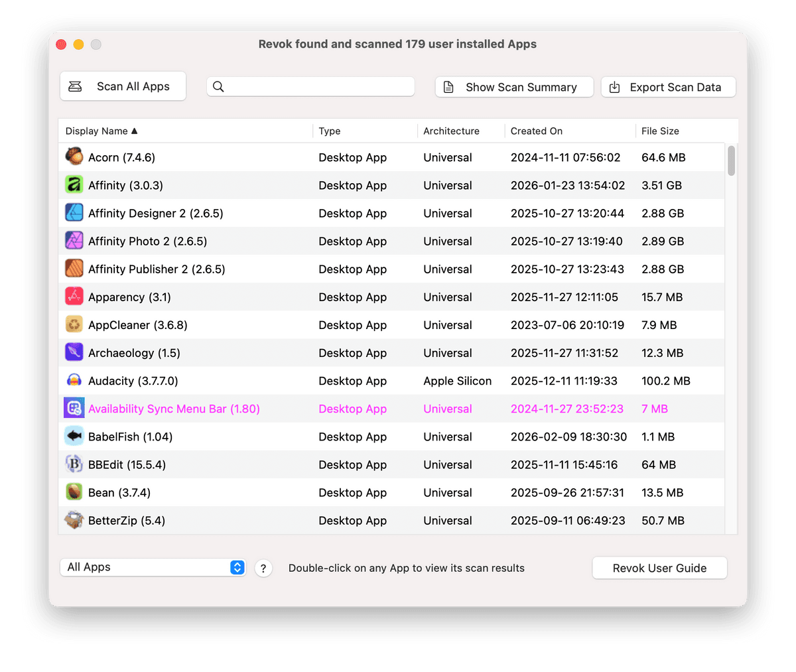Click the Affinity Designer 2 icon
The image size is (796, 672).
coord(74,213)
